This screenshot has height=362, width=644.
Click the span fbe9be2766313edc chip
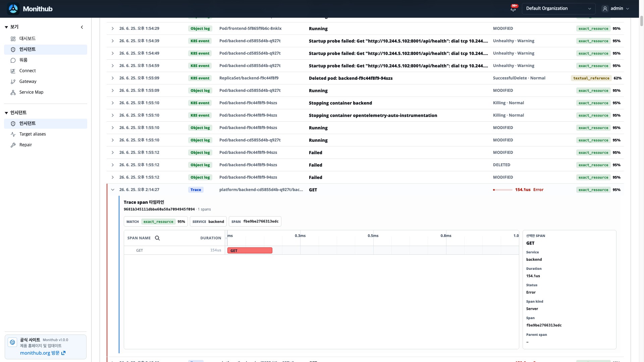255,222
